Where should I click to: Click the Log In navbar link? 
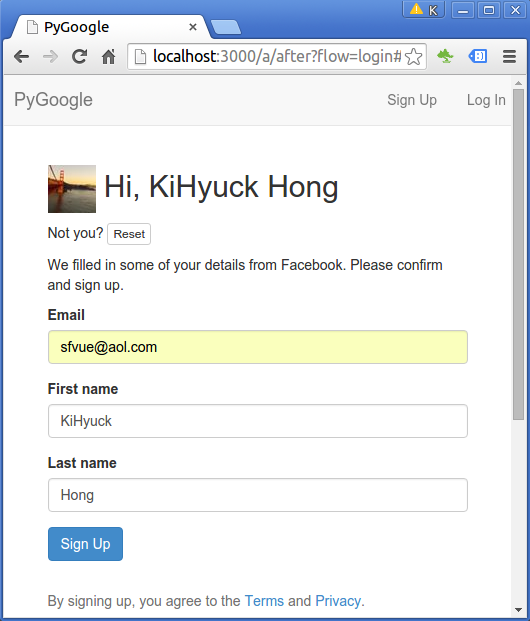click(486, 100)
